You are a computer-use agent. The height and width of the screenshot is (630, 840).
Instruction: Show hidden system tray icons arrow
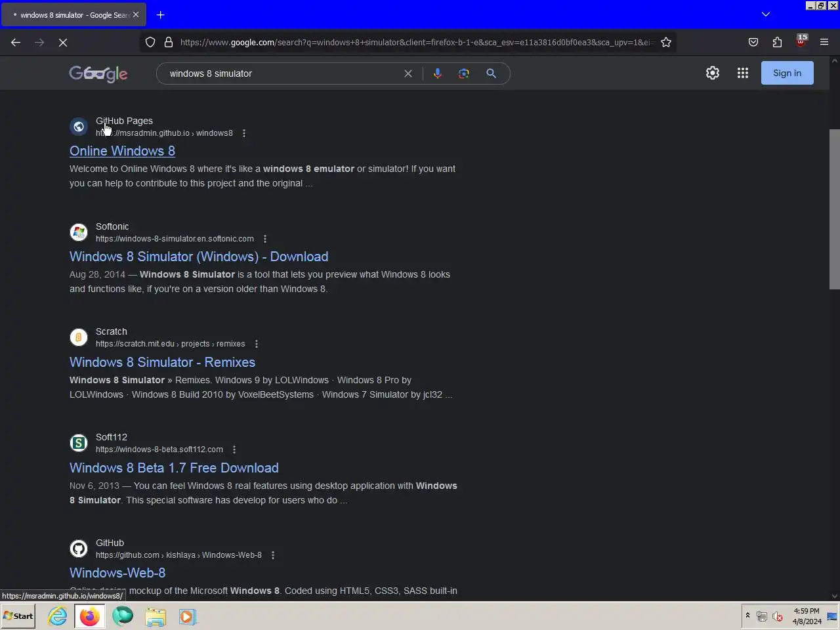tap(747, 616)
